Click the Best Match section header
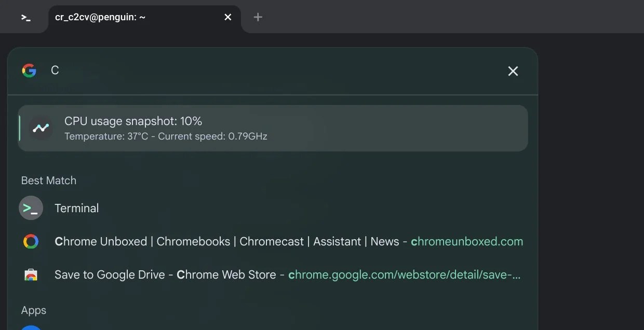 pyautogui.click(x=48, y=180)
